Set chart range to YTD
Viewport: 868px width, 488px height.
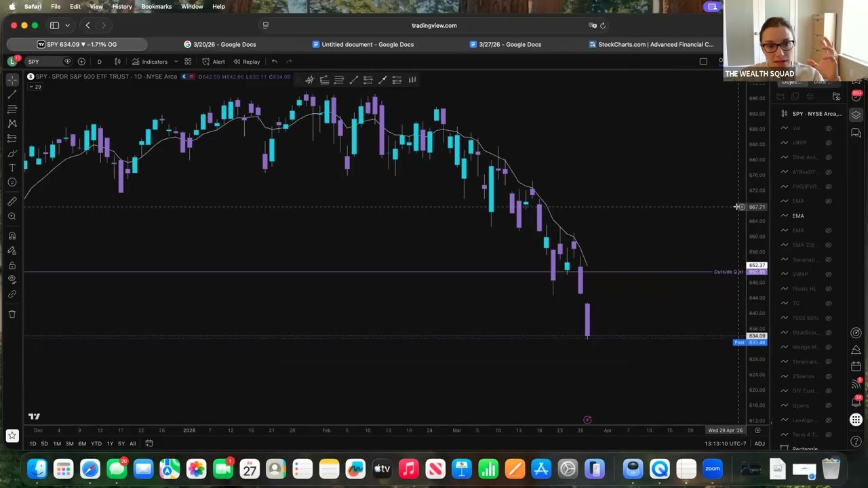coord(96,444)
